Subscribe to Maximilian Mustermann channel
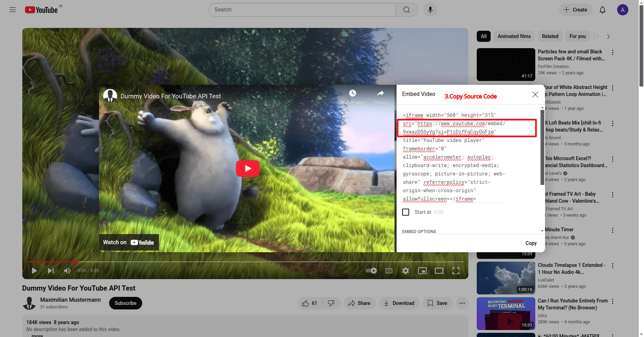This screenshot has height=337, width=644. point(125,303)
